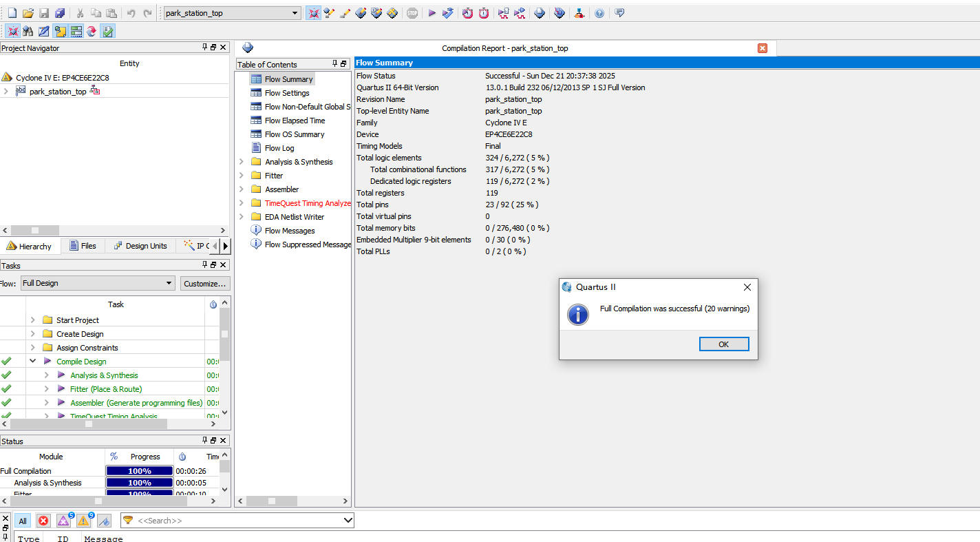The height and width of the screenshot is (542, 980).
Task: Click OK in the Quartus II dialog
Action: [723, 344]
